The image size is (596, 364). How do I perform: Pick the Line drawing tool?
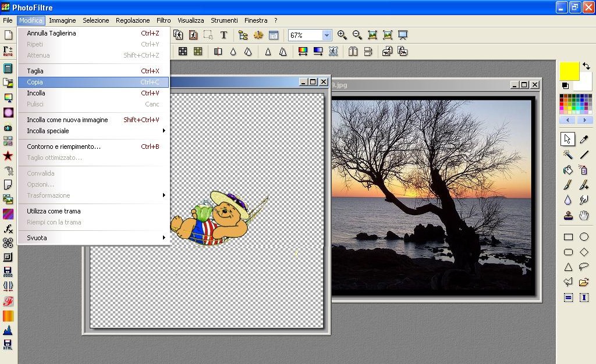[584, 155]
